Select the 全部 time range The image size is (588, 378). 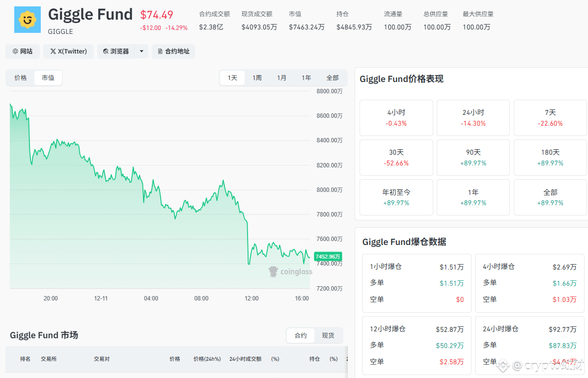coord(333,78)
